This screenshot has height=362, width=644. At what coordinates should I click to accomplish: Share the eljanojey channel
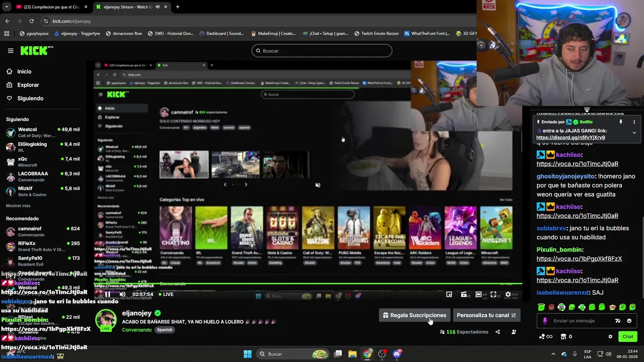point(498,332)
